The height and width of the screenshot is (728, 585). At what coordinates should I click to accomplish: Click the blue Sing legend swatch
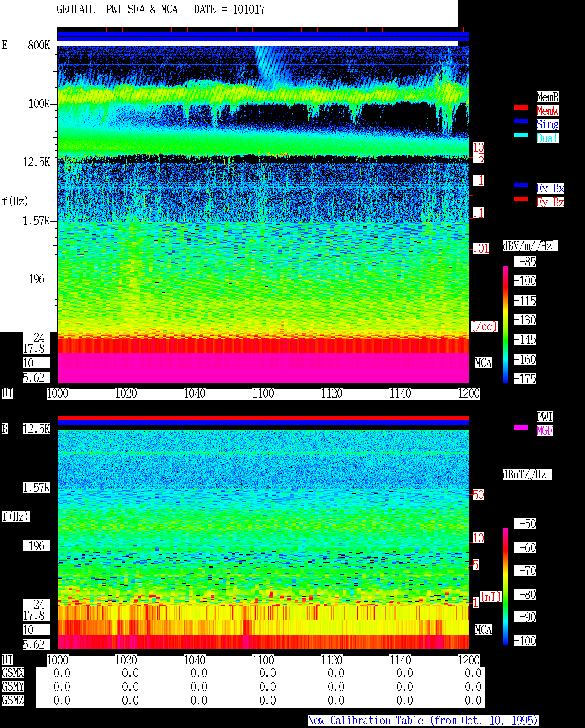521,121
